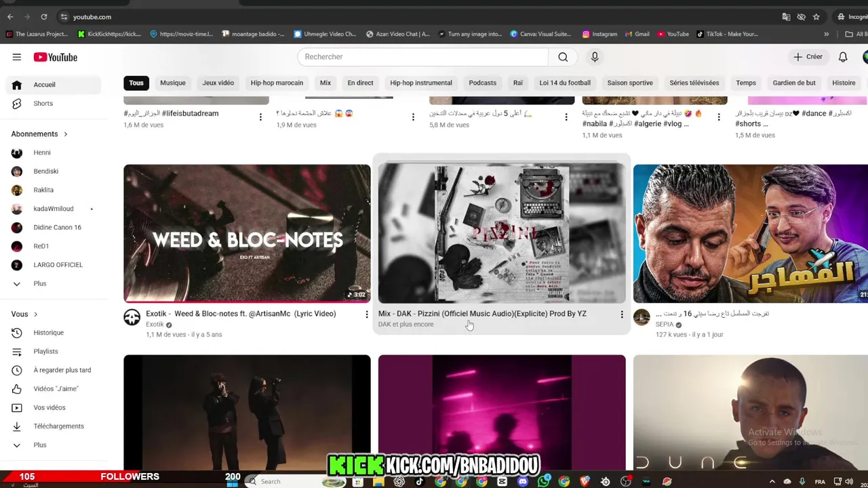Open the YouTube hamburger guide menu
The height and width of the screenshot is (488, 868).
click(x=17, y=57)
